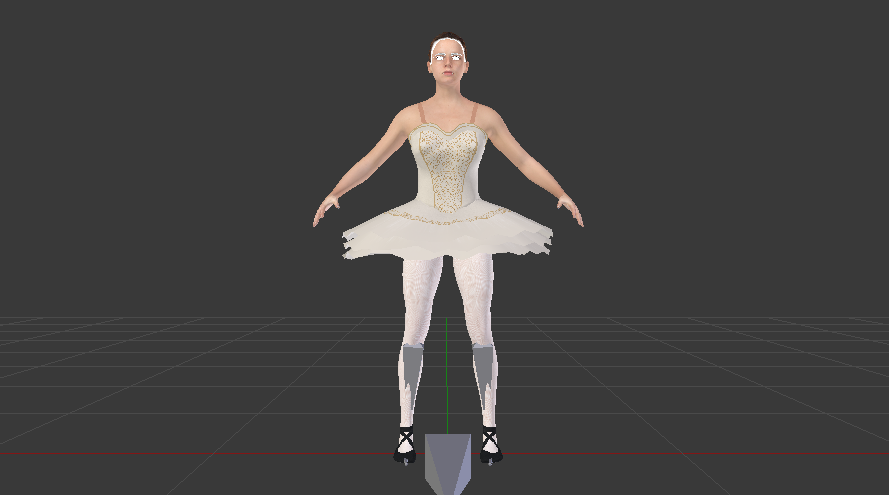Select the black ballet shoe on the left
This screenshot has width=889, height=495.
405,444
